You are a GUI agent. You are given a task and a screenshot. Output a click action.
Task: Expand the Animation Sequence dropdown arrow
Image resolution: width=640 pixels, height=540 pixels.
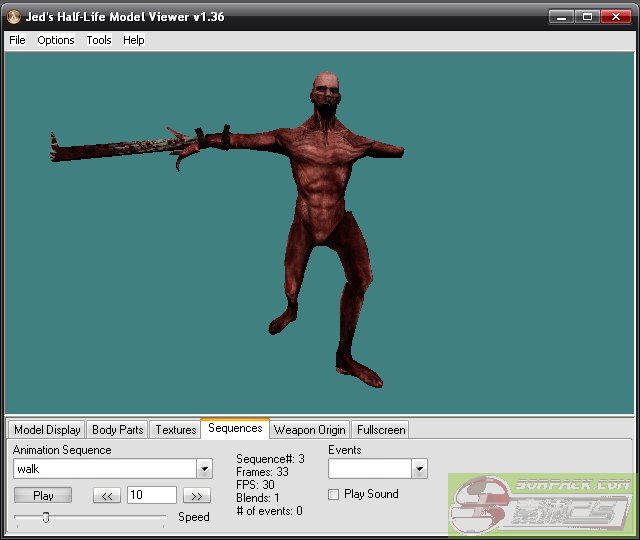tap(204, 469)
